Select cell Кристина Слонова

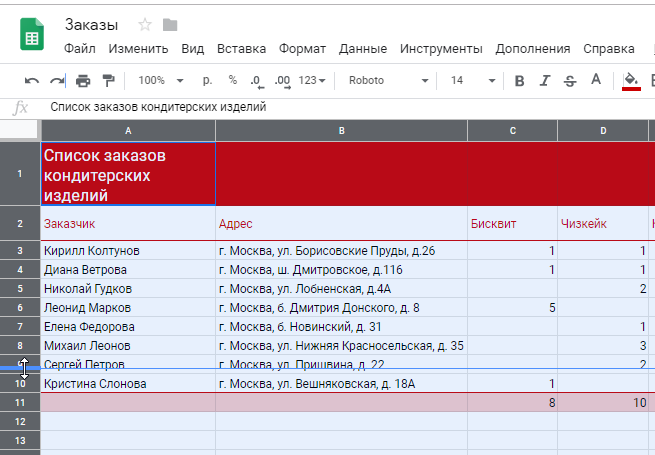point(128,384)
